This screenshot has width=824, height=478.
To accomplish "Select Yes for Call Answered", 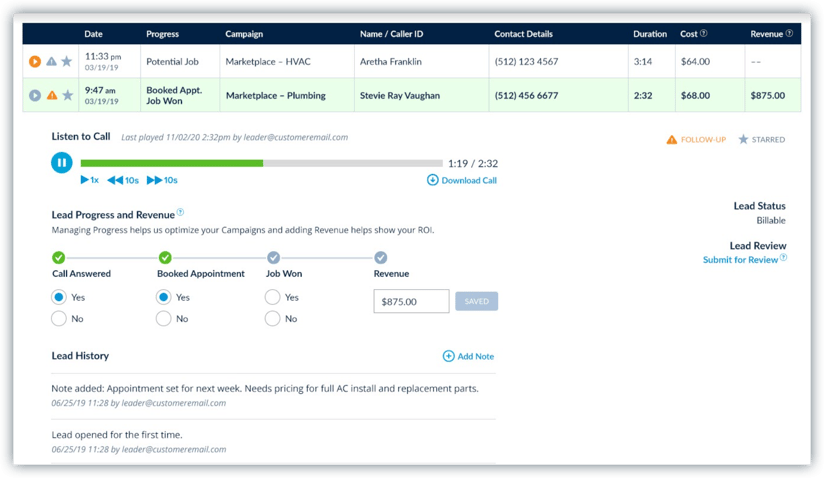I will tap(59, 297).
